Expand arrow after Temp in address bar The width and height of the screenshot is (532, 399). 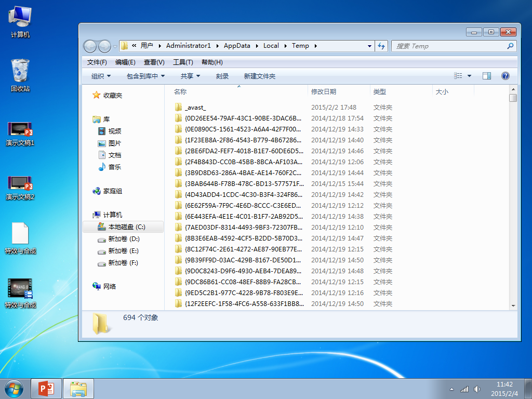point(315,46)
